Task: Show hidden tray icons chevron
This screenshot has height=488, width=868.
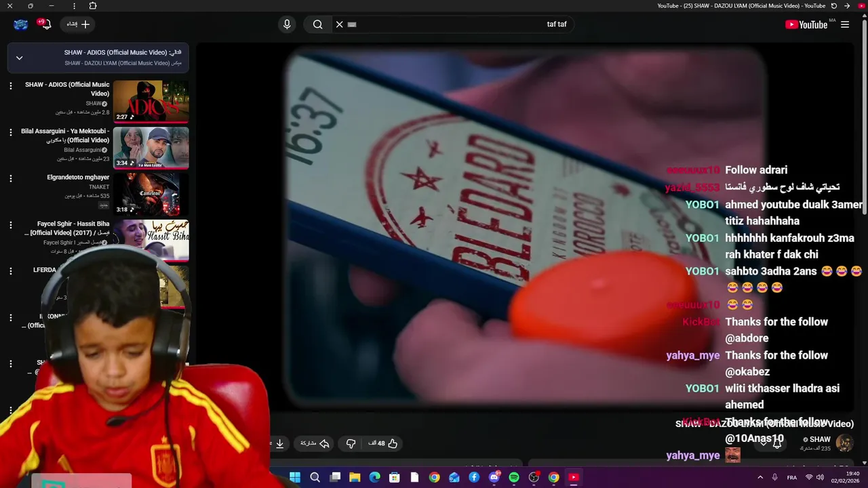Action: pyautogui.click(x=762, y=477)
